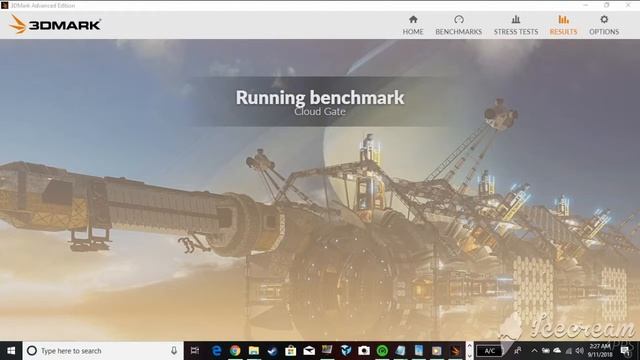Open the People icon in system tray

pyautogui.click(x=518, y=351)
